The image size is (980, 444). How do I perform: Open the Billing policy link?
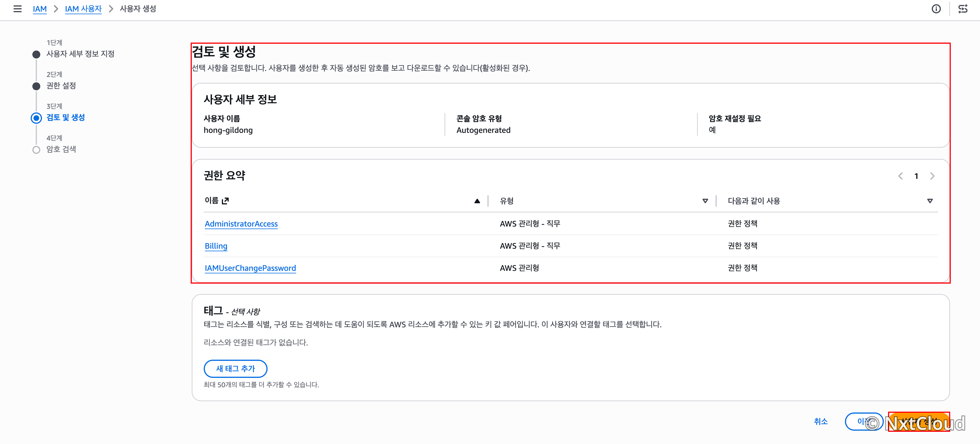(x=216, y=246)
